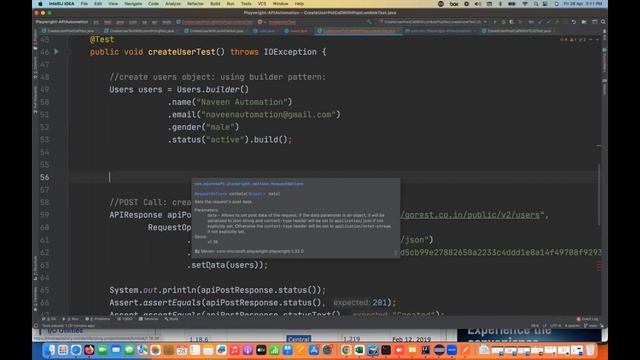Click the volume icon in menu bar
Viewport: 640px width, 360px height.
click(x=478, y=4)
